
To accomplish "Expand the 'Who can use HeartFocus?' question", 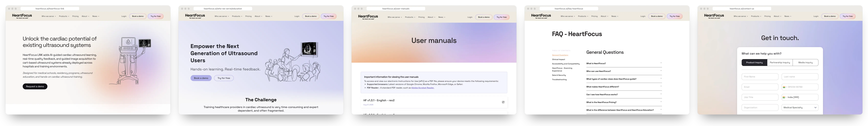I will 624,71.
